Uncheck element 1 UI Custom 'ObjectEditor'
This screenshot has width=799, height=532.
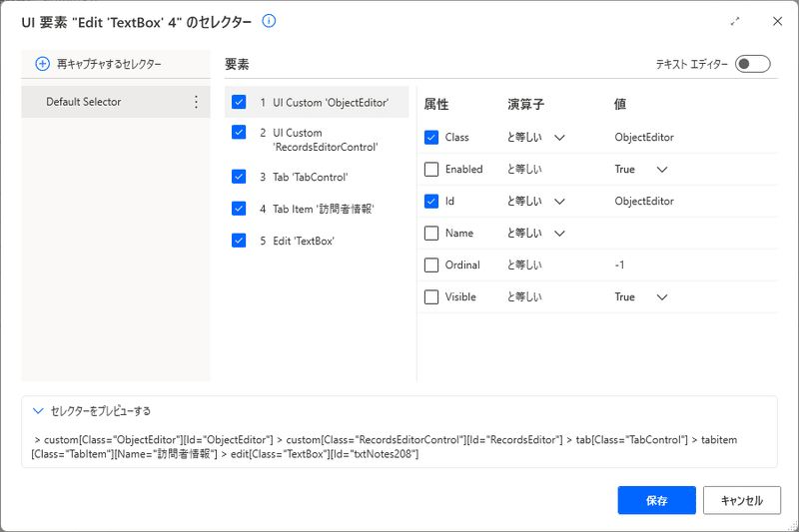click(239, 102)
